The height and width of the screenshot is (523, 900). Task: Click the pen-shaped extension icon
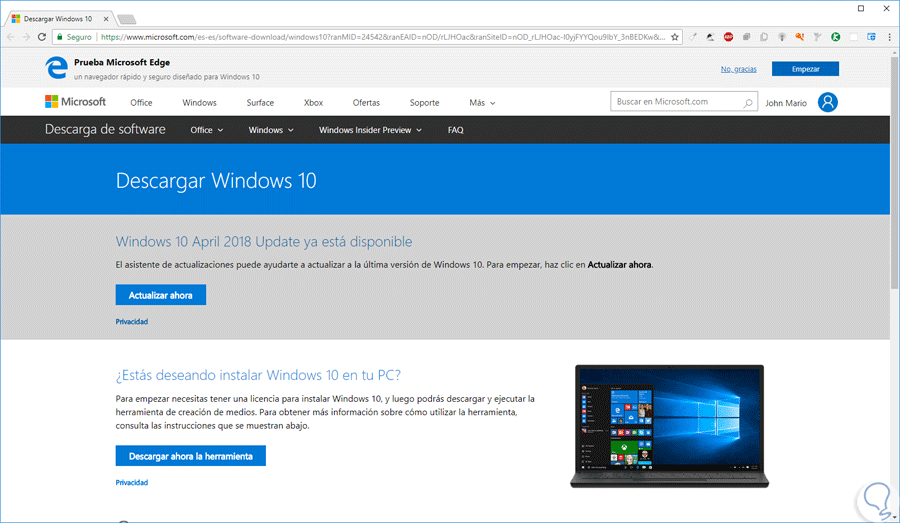[693, 37]
